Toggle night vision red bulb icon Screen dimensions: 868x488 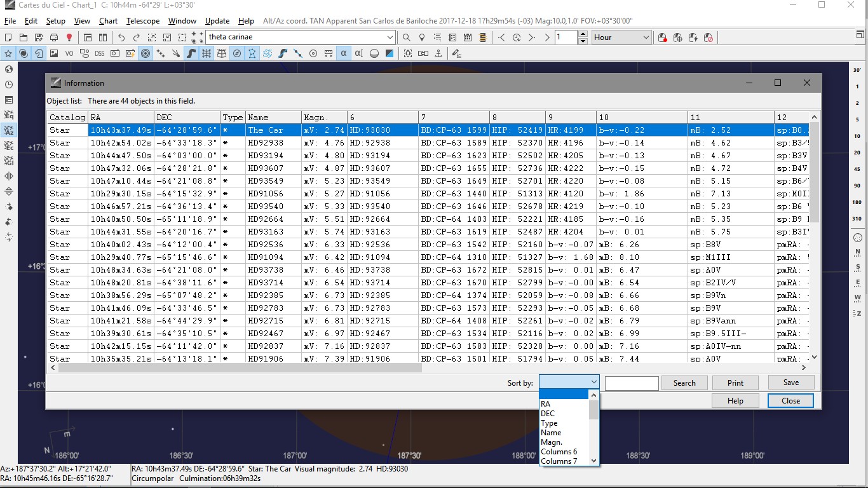pos(69,37)
